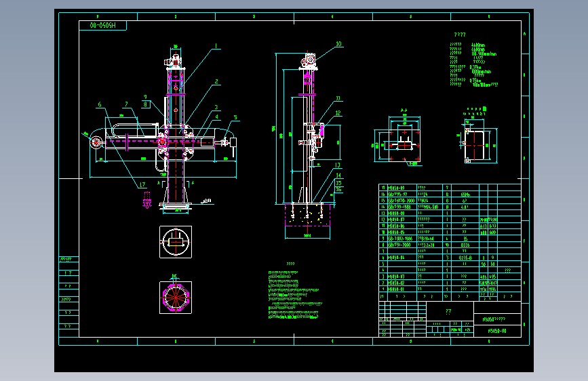The width and height of the screenshot is (588, 381).
Task: Select part callout number 12
Action: pyautogui.click(x=338, y=113)
